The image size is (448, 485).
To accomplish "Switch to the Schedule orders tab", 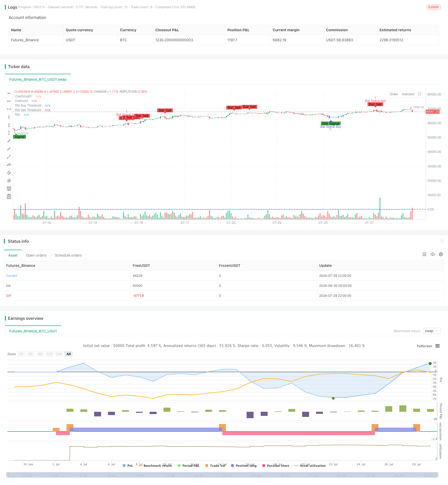I will point(68,255).
